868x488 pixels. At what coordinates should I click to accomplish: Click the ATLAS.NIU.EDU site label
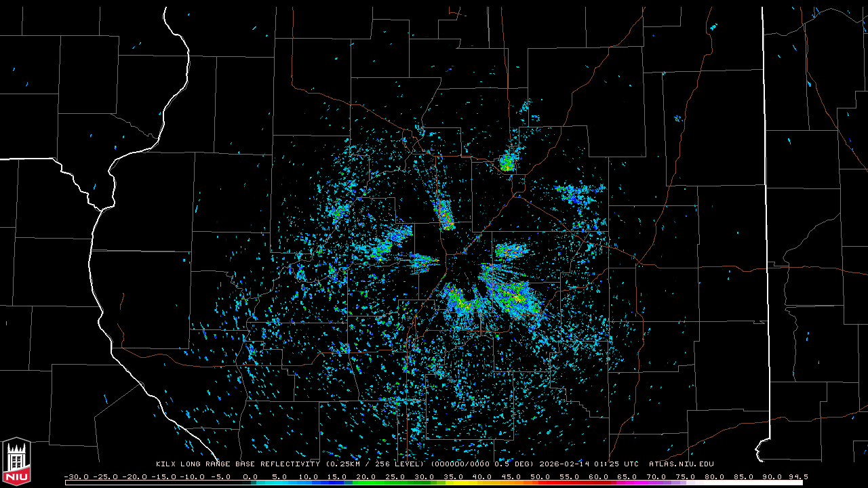tap(682, 464)
